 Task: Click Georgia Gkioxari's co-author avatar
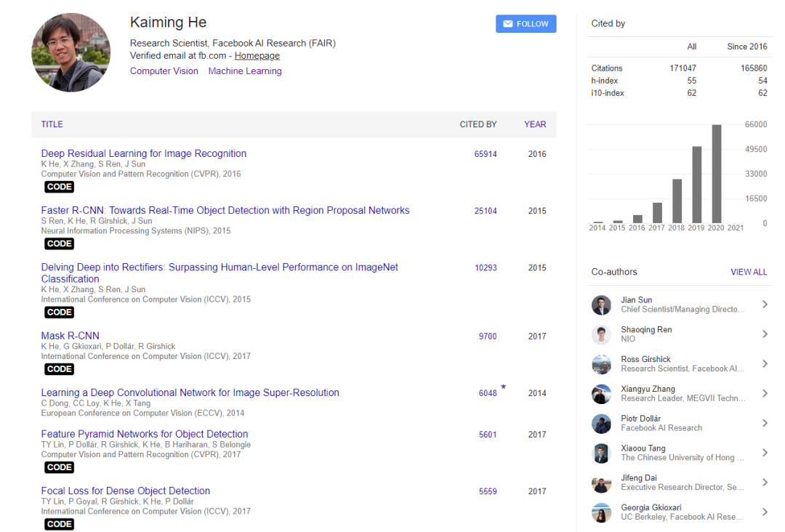pyautogui.click(x=601, y=512)
